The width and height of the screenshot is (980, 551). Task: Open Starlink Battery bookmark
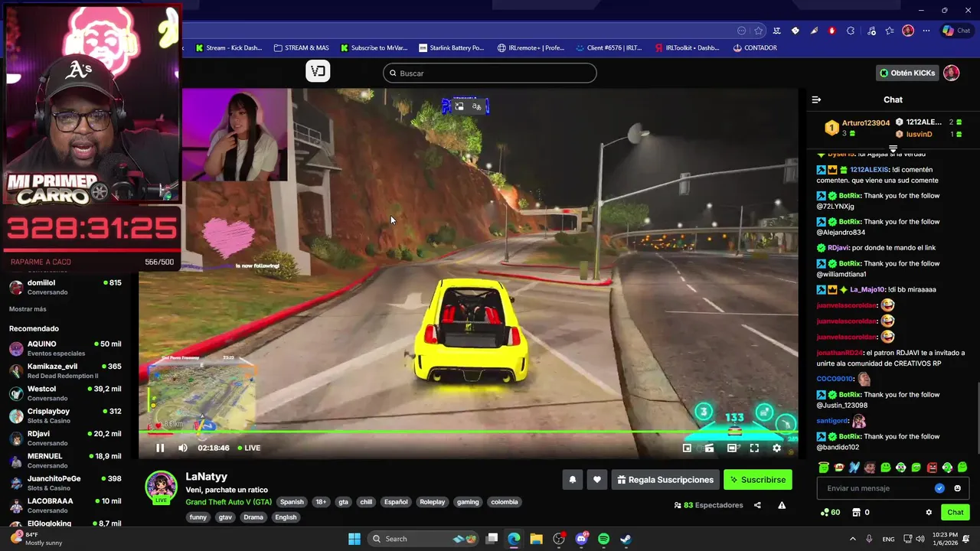point(451,47)
